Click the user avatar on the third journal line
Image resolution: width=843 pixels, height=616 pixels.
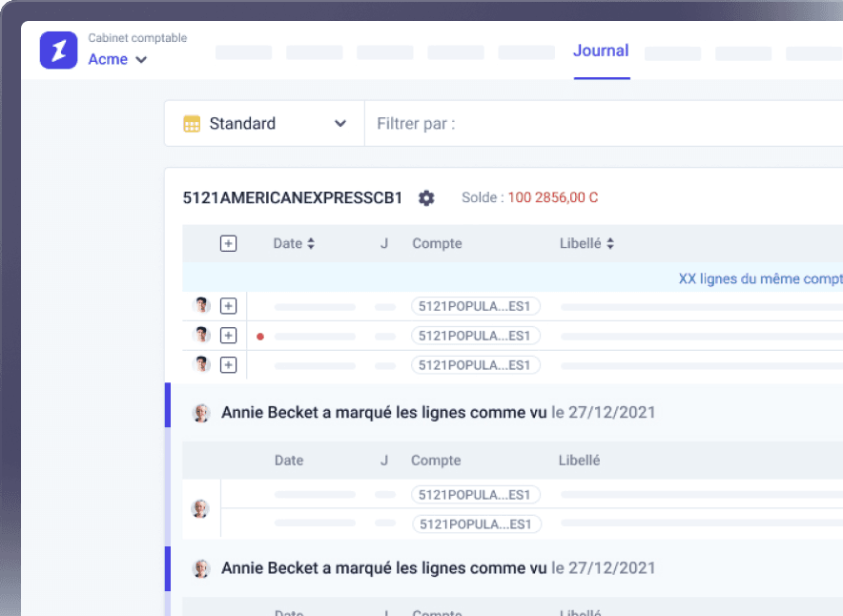tap(201, 364)
